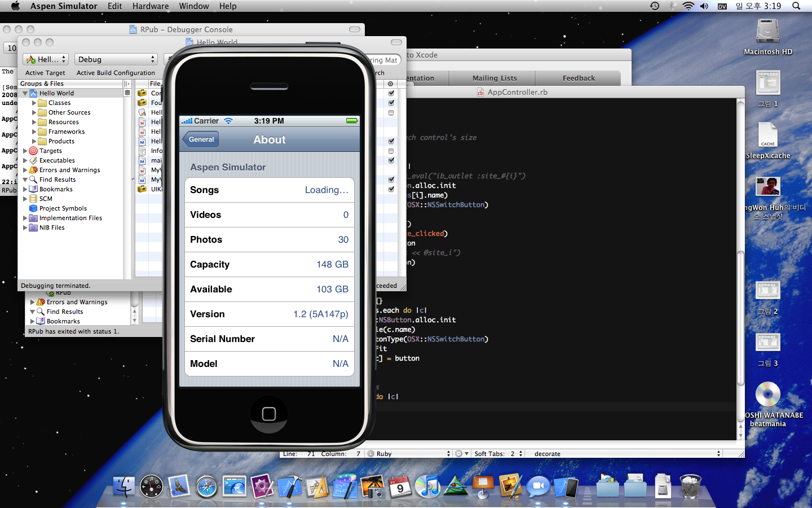Image resolution: width=812 pixels, height=508 pixels.
Task: Open Keynote from the Dock
Action: (483, 487)
